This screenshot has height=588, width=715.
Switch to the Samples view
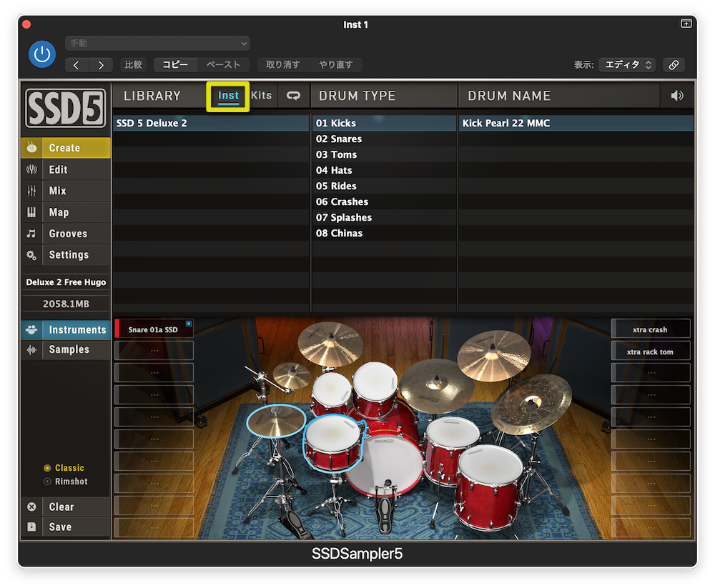point(66,349)
